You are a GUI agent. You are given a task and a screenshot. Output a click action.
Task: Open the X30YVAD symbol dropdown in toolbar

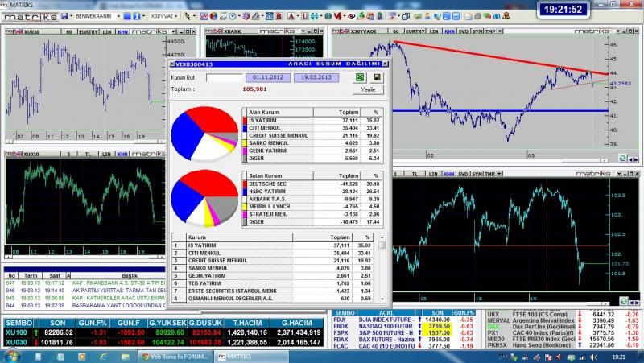[176, 16]
